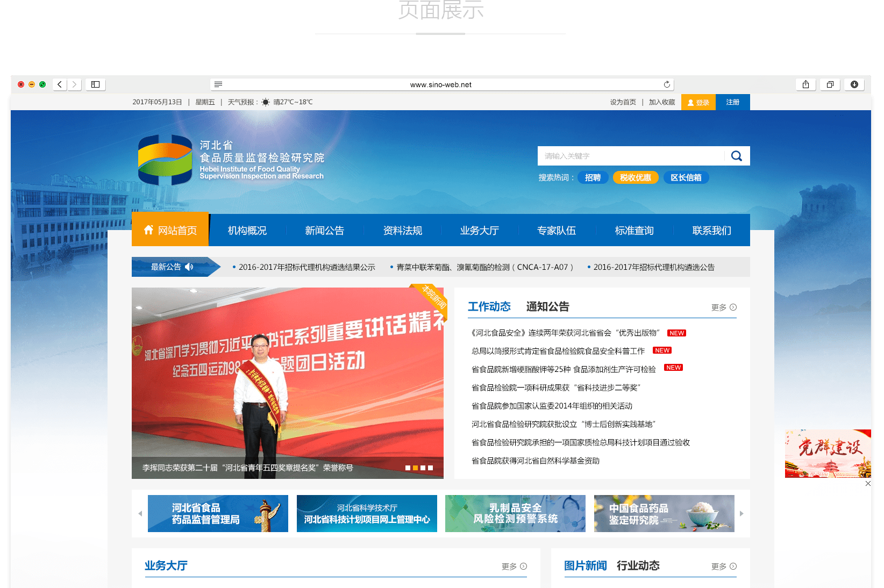Open 新闻公告 menu item
The width and height of the screenshot is (884, 588).
tap(325, 231)
